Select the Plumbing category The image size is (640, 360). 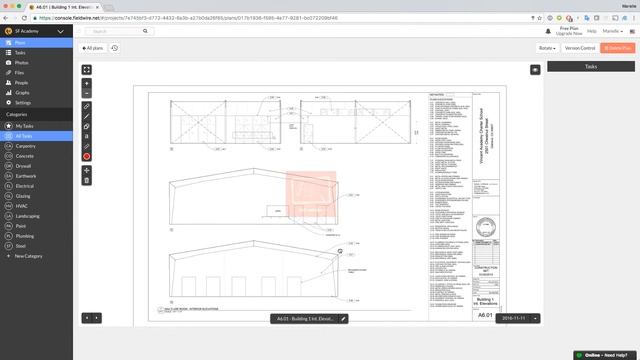pos(36,236)
